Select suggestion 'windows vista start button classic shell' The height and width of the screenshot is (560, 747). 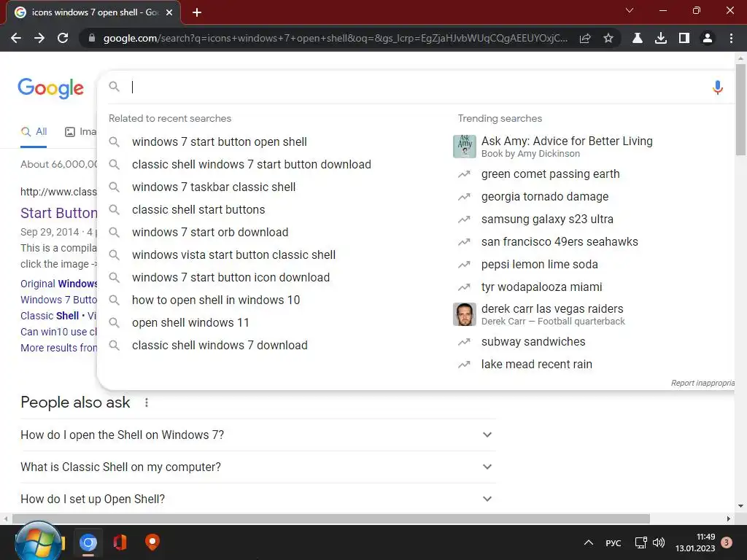point(233,254)
